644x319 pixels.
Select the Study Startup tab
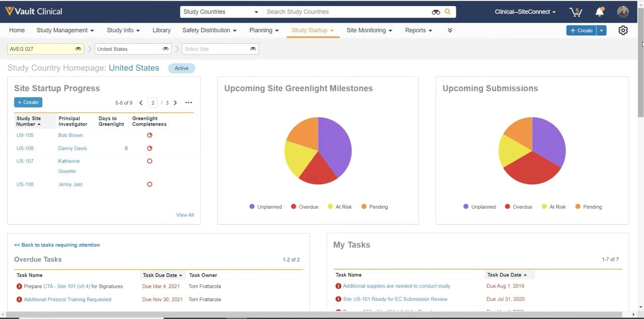(312, 30)
